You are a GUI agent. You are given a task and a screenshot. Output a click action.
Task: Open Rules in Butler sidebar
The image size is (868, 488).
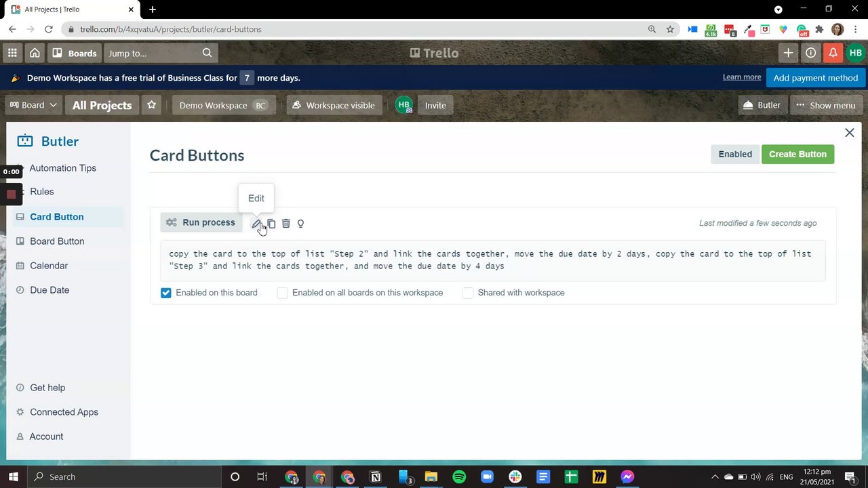coord(42,192)
